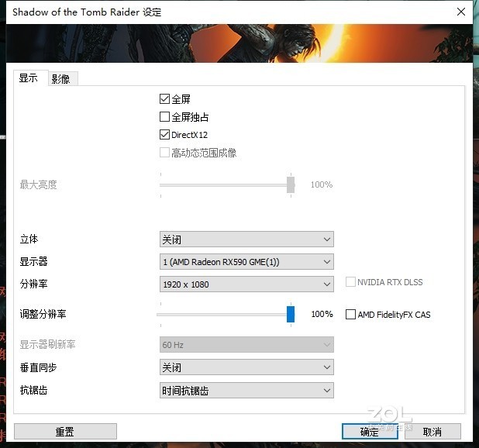Click the 立体 label
The width and height of the screenshot is (479, 448).
(x=29, y=239)
